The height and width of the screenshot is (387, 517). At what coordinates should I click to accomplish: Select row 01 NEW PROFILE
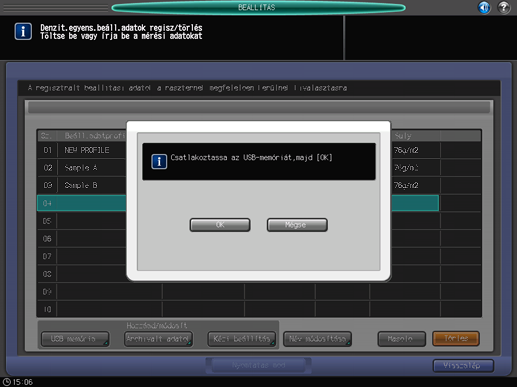coord(82,150)
